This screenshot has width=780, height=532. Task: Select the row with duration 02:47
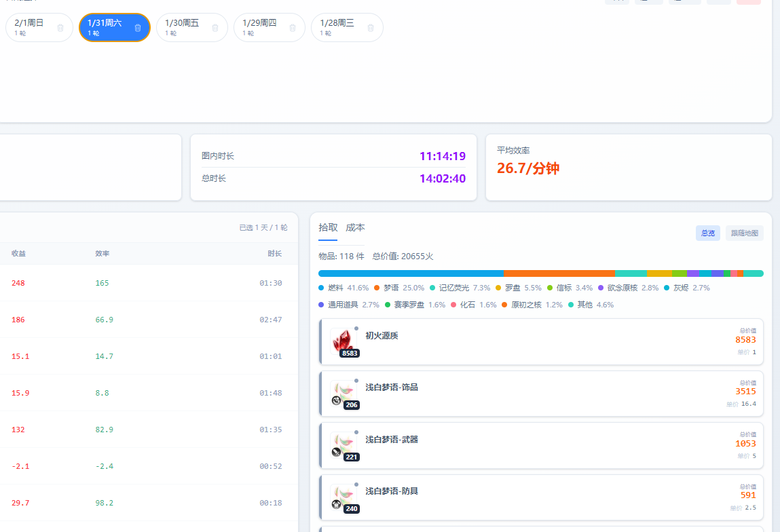pos(149,320)
